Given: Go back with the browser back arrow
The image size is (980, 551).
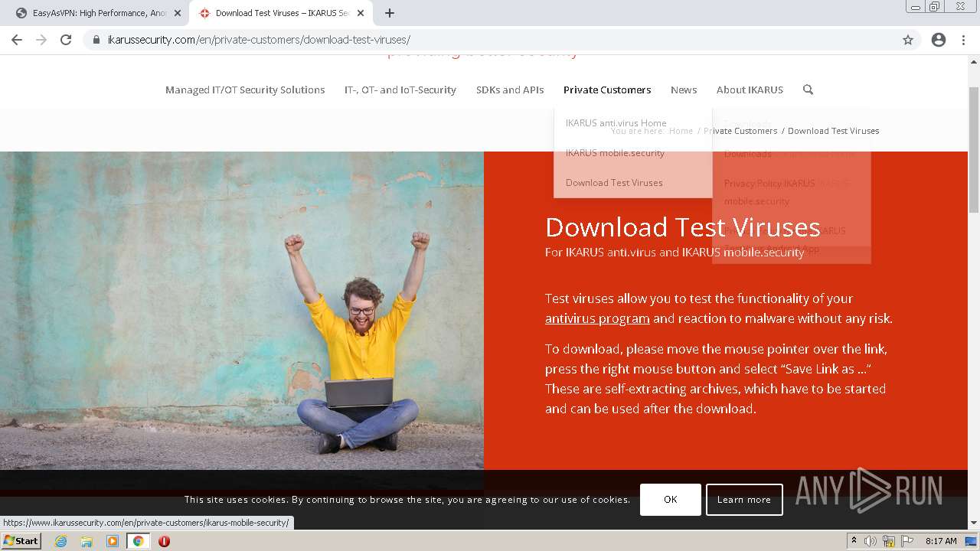Looking at the screenshot, I should (x=17, y=40).
